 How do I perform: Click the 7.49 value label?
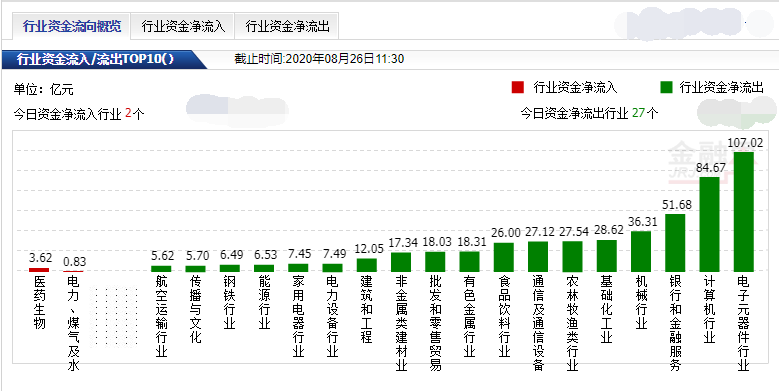[334, 254]
